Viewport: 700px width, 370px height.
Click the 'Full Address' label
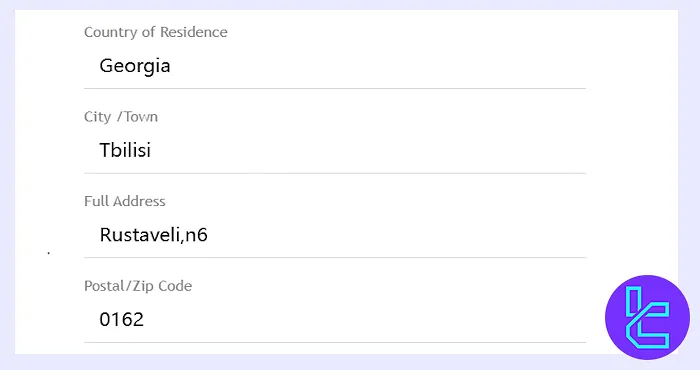[x=125, y=201]
